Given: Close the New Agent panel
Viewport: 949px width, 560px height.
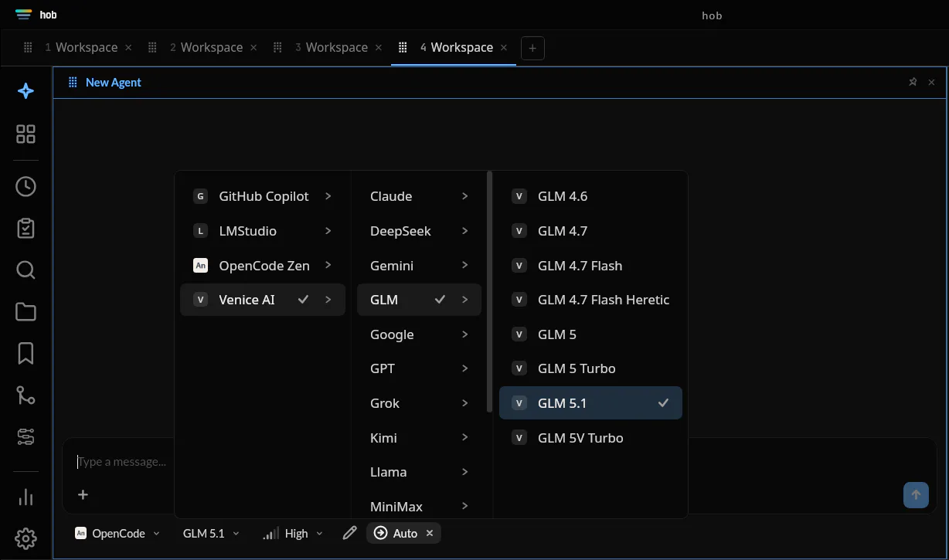Looking at the screenshot, I should pos(931,82).
